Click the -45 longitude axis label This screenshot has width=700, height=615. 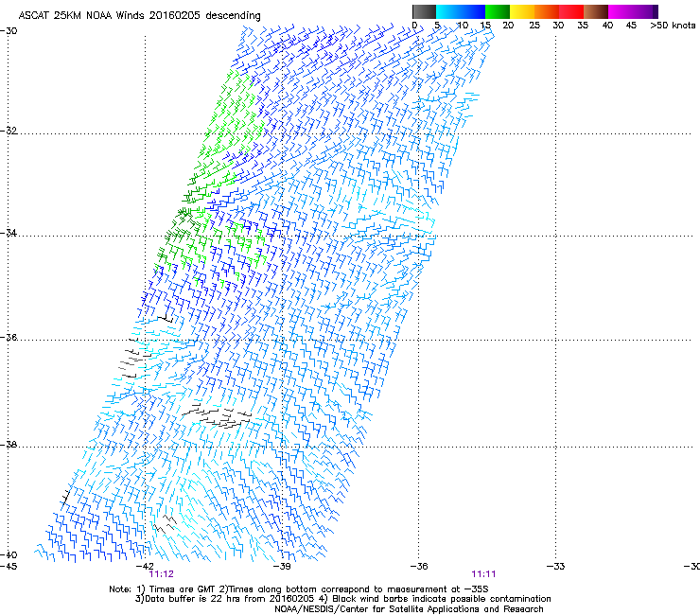[9, 567]
